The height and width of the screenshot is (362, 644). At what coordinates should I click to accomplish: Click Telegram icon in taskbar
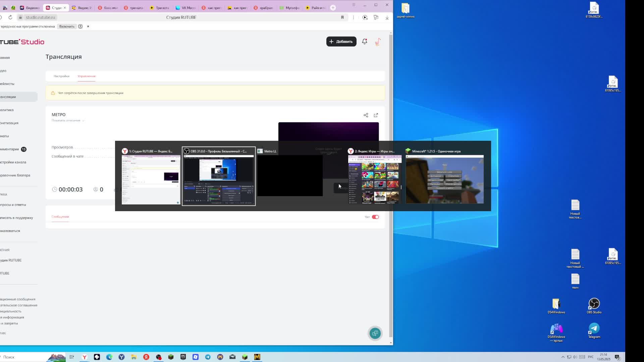click(208, 357)
